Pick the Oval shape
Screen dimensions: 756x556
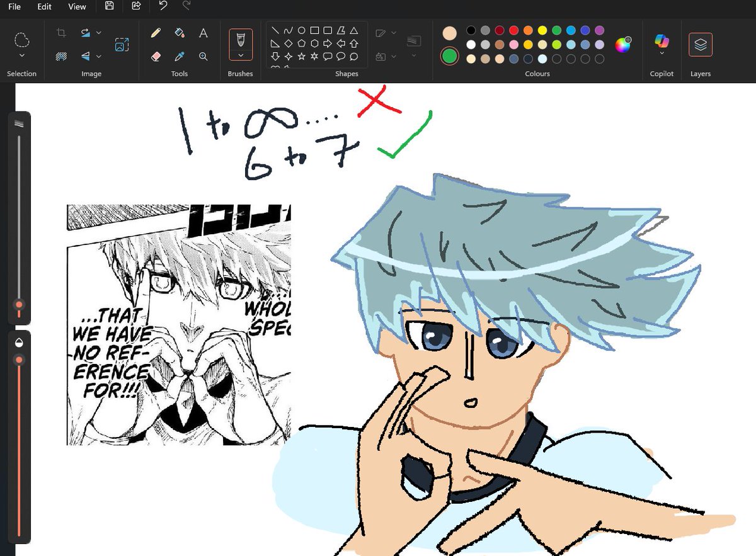(x=302, y=30)
